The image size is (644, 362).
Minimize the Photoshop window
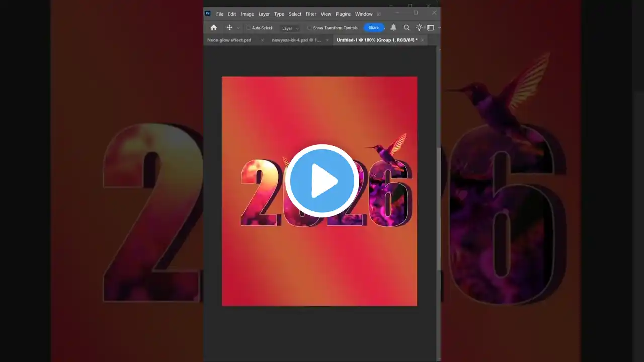coord(397,13)
